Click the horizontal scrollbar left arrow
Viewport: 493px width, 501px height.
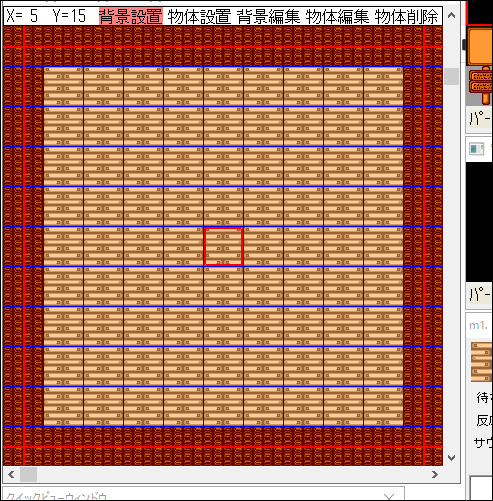[11, 474]
